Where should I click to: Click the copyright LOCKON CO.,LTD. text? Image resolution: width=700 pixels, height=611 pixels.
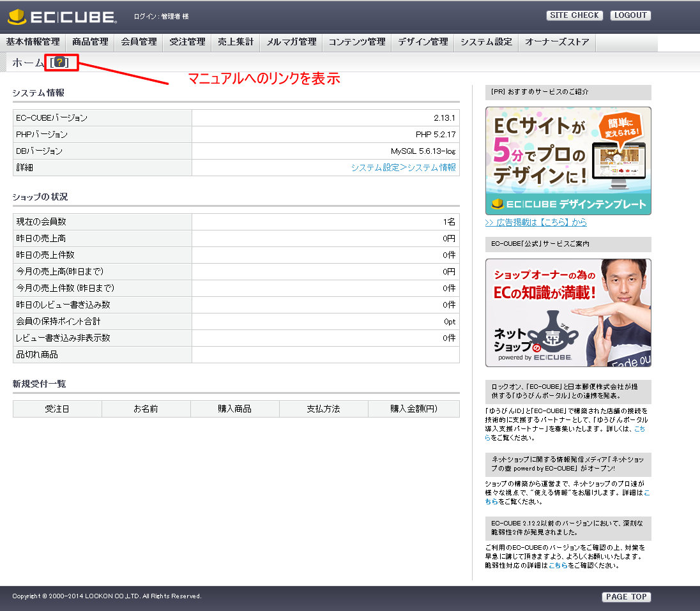pyautogui.click(x=107, y=596)
